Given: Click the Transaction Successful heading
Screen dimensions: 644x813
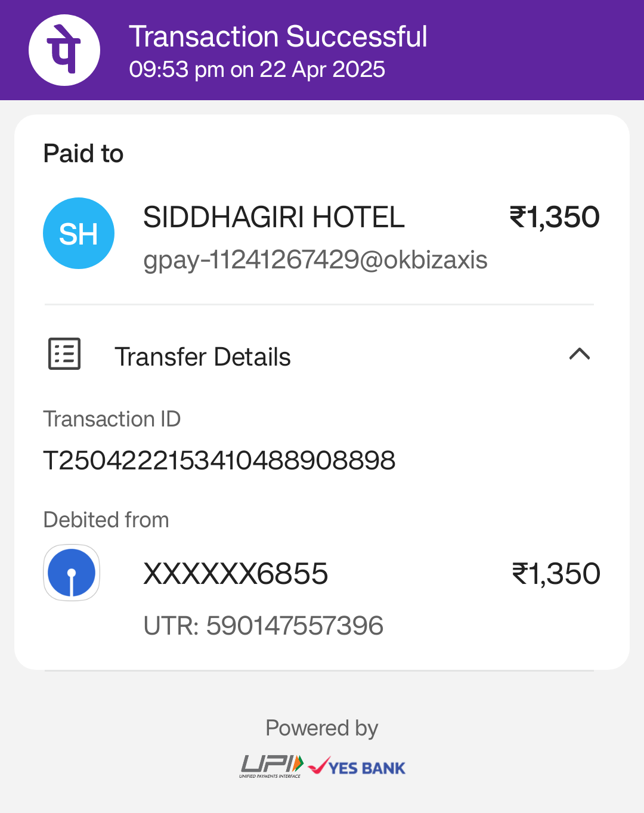Looking at the screenshot, I should 278,36.
